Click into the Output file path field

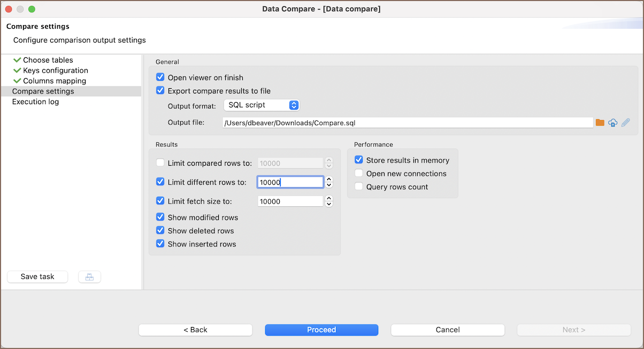tap(407, 123)
